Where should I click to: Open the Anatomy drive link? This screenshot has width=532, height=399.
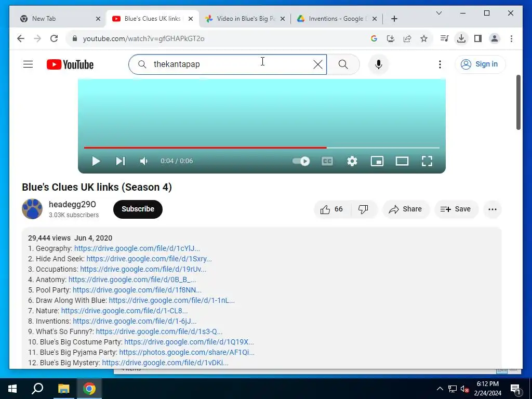click(x=132, y=280)
